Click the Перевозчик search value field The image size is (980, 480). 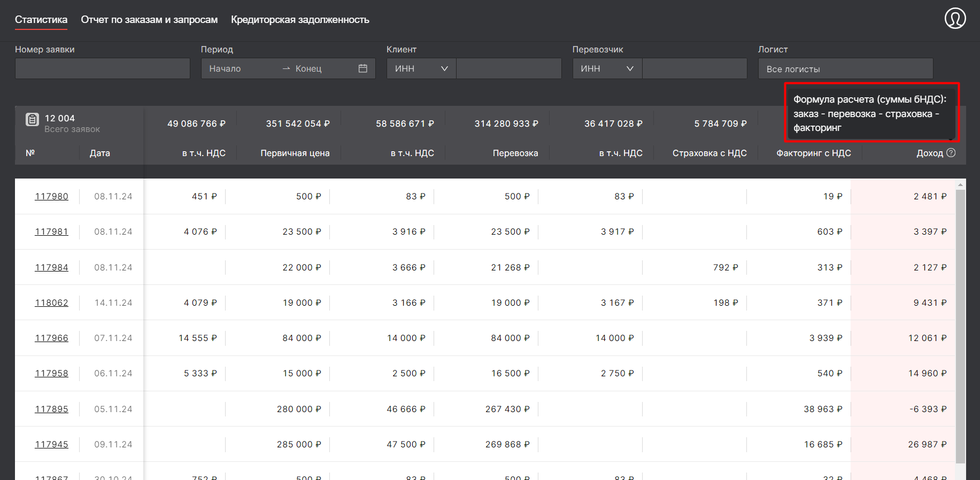tap(695, 68)
